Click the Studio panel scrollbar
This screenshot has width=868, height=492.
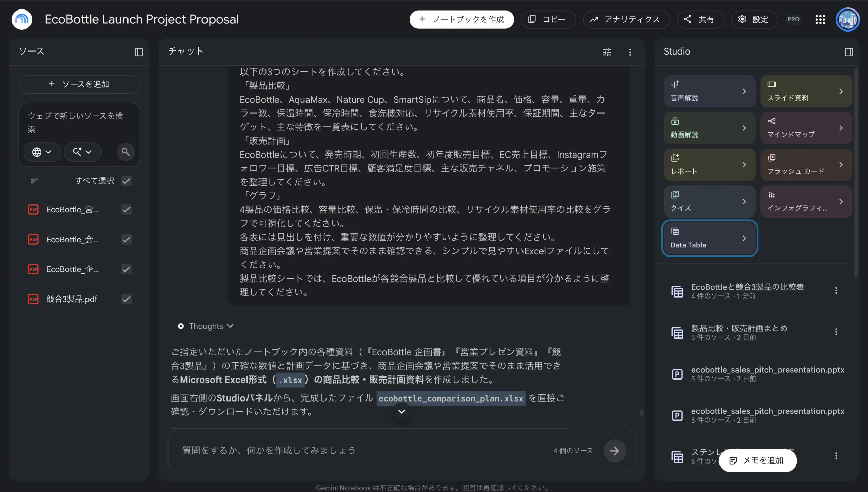click(x=856, y=172)
